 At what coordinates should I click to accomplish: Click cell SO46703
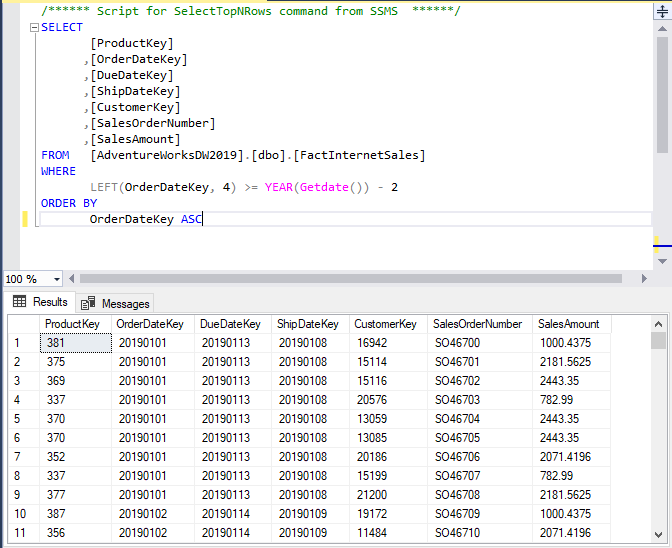click(x=480, y=400)
